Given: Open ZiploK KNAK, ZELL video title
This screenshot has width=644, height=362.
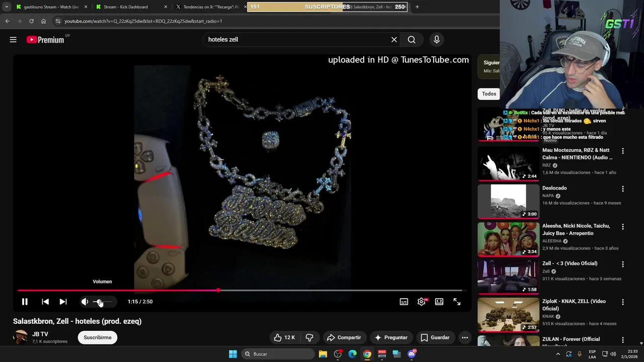Looking at the screenshot, I should click(574, 305).
